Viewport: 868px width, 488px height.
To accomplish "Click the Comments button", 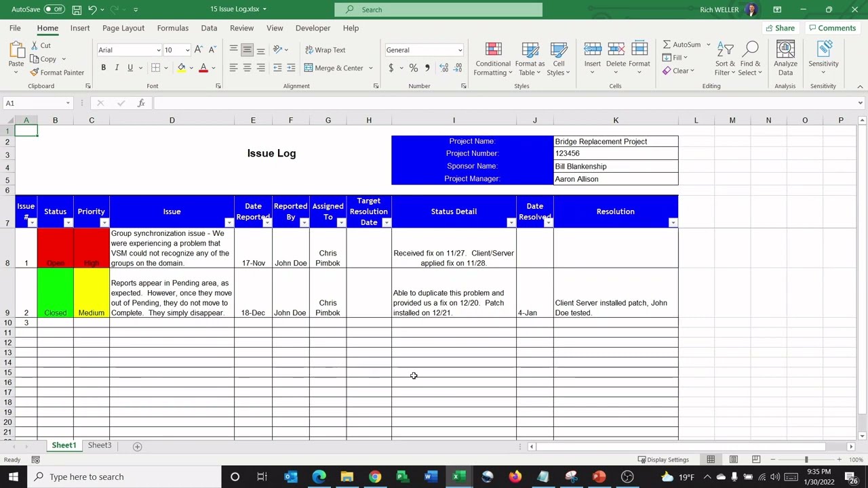I will 832,28.
